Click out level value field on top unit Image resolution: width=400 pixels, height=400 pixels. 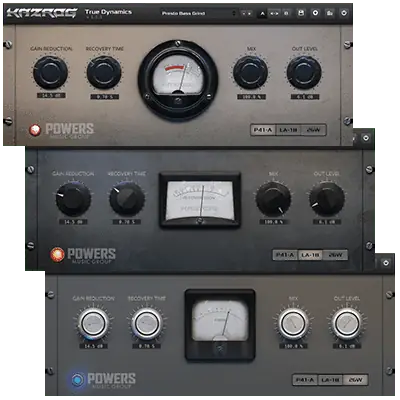tap(305, 97)
